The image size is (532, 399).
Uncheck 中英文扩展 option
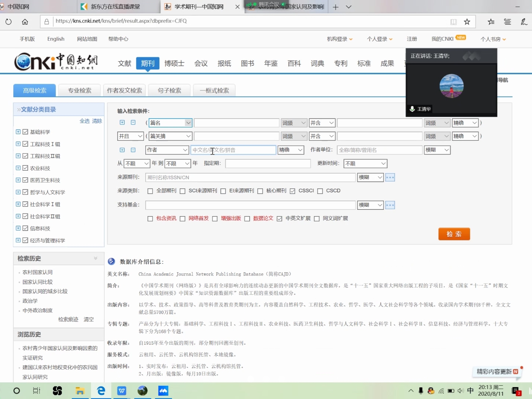click(279, 219)
